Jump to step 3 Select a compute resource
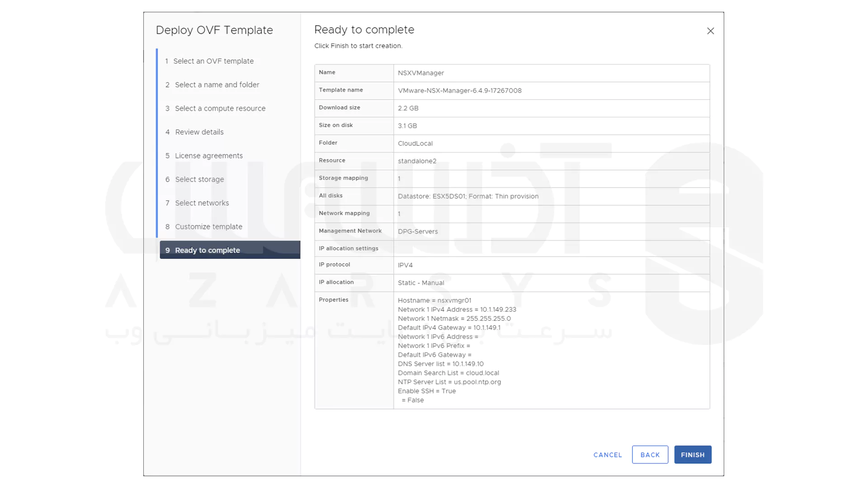 pos(215,108)
